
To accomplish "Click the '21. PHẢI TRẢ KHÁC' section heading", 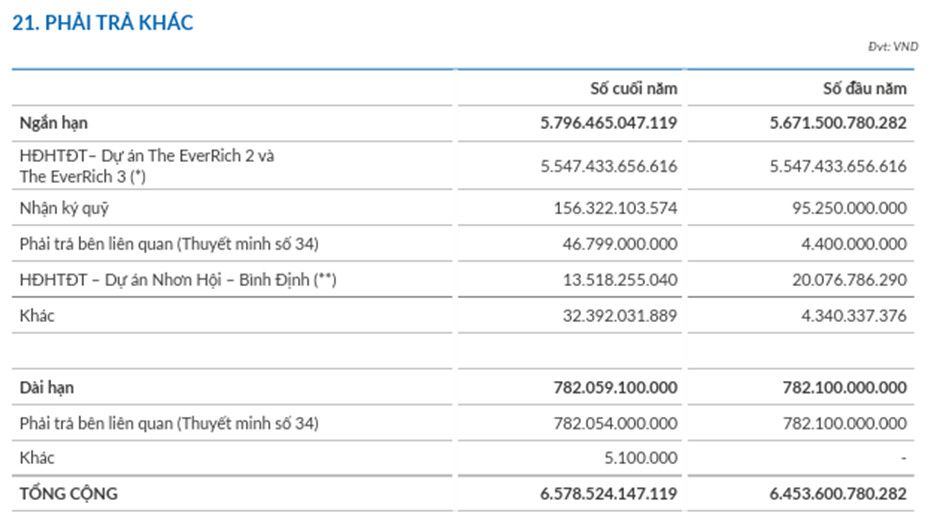I will point(102,23).
